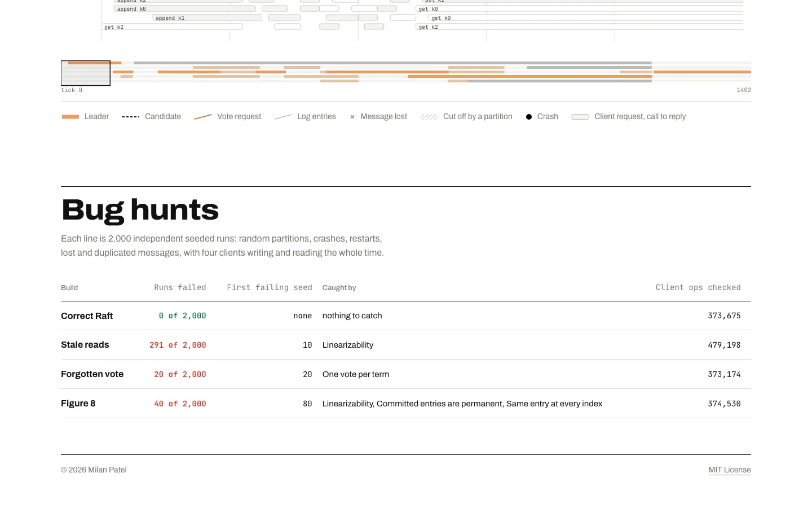Click the Client request pill icon
The image size is (812, 508).
[580, 117]
